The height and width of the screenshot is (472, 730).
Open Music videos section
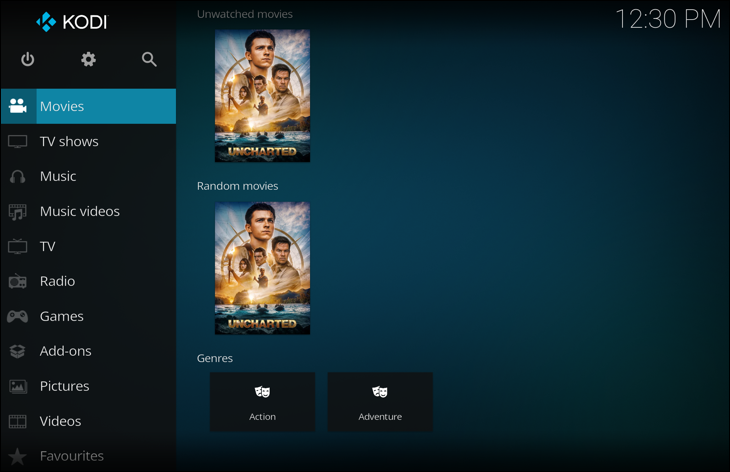(88, 211)
